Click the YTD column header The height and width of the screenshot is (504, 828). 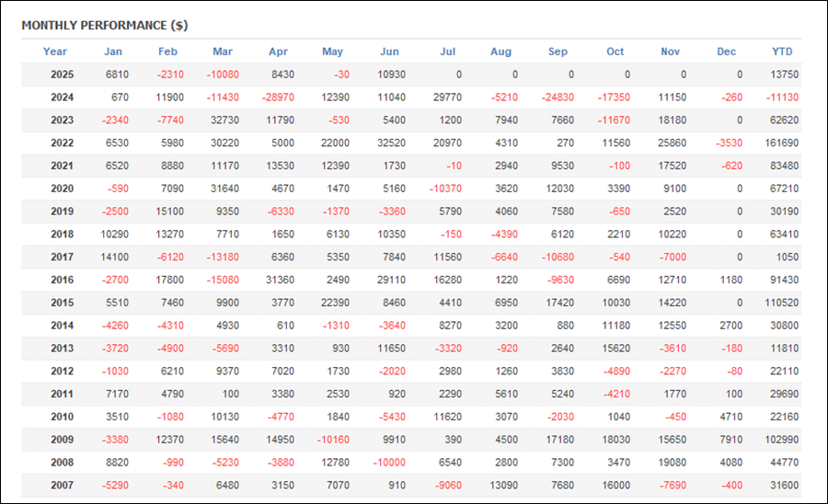click(x=783, y=52)
